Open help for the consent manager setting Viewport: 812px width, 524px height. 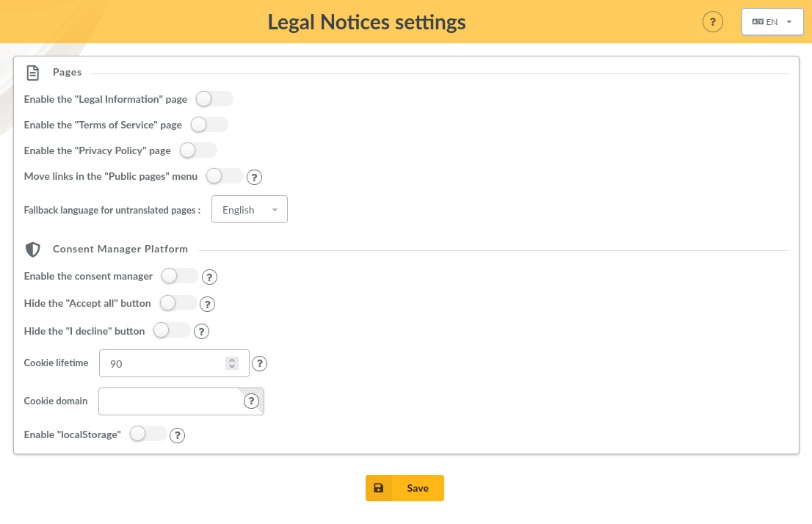pyautogui.click(x=210, y=277)
